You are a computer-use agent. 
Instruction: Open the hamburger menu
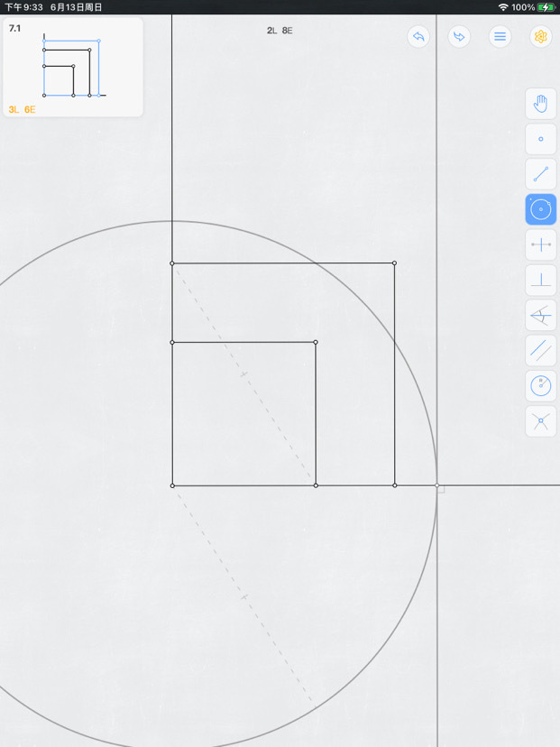pos(500,37)
